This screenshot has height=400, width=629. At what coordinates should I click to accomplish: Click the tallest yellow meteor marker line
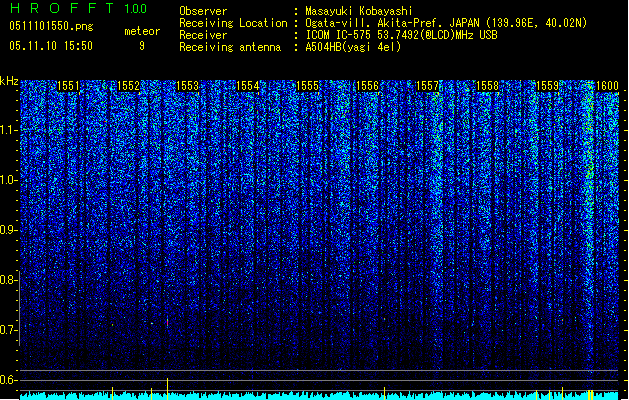coord(167,389)
